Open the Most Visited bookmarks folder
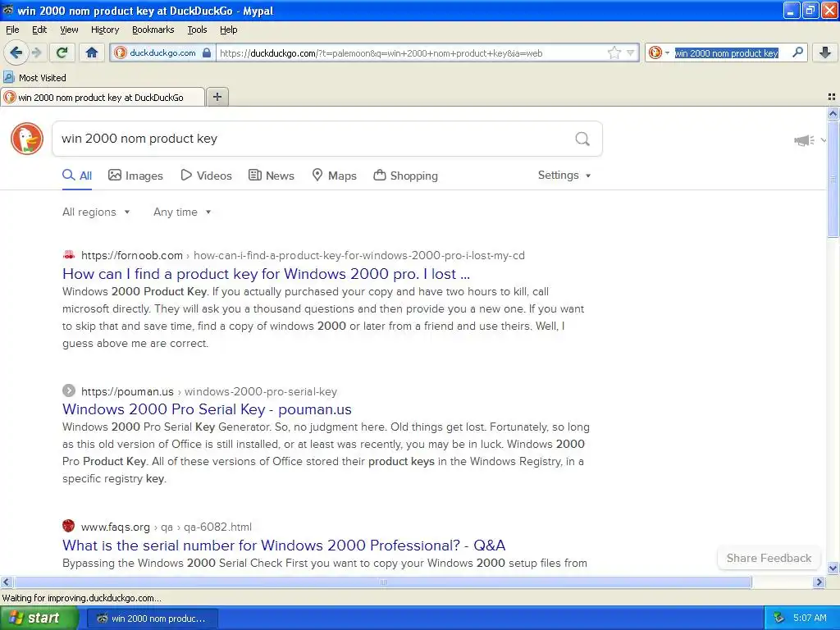 point(35,78)
